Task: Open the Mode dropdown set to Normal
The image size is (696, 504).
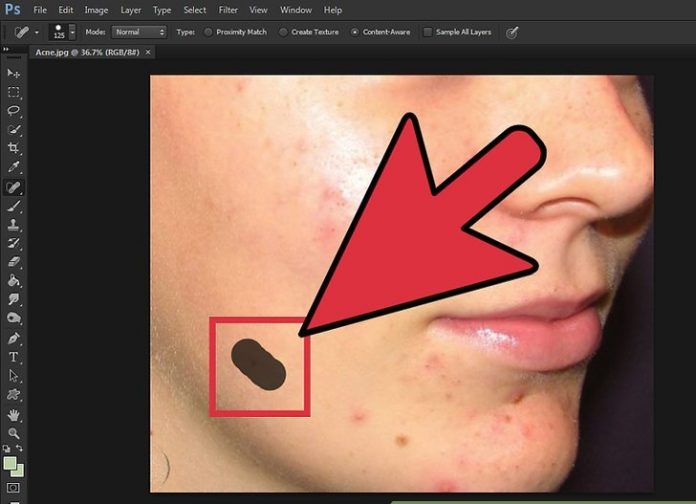Action: (x=139, y=32)
